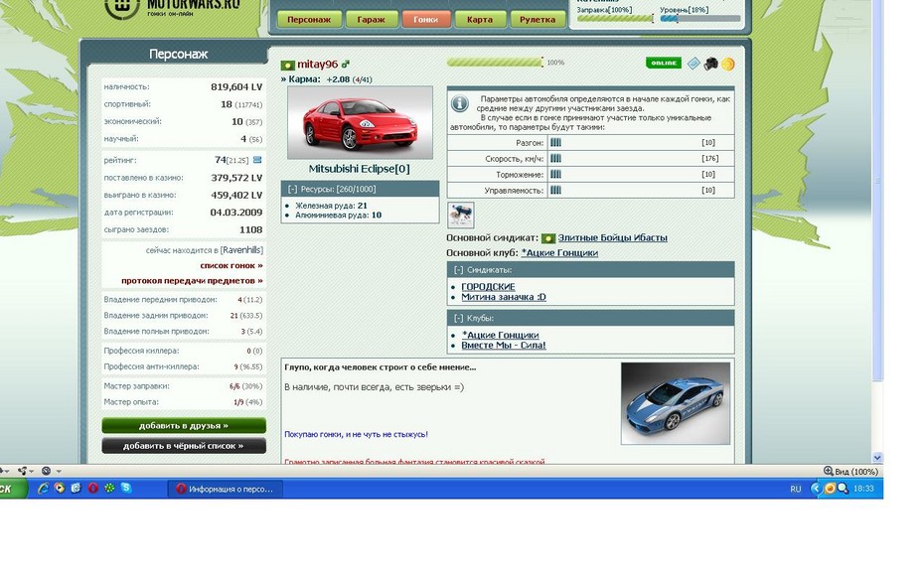
Task: Click the blue rating details icon beside 74
Action: pyautogui.click(x=257, y=160)
